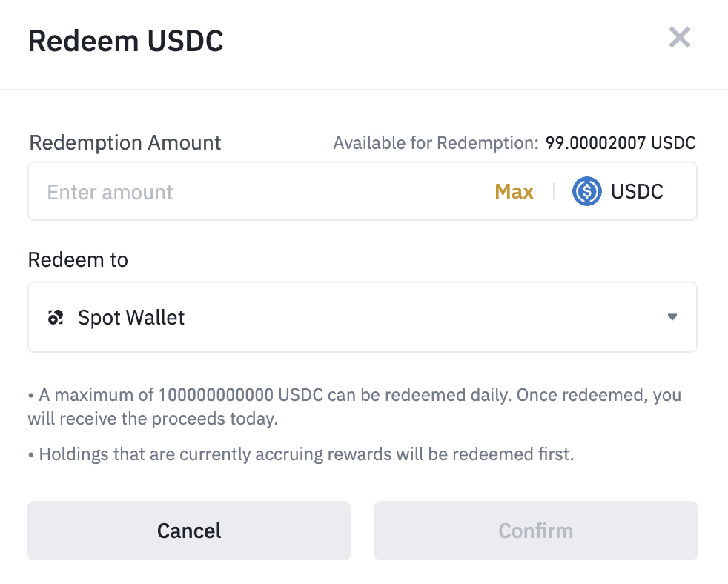Close the Redeem USDC dialog
Image resolution: width=728 pixels, height=584 pixels.
(x=679, y=37)
